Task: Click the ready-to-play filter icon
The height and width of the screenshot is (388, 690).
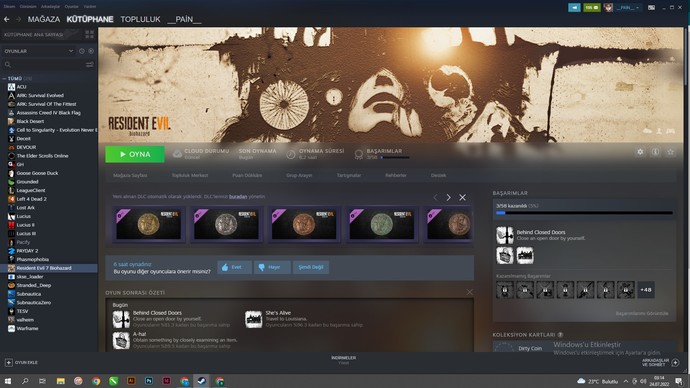Action: (91, 51)
